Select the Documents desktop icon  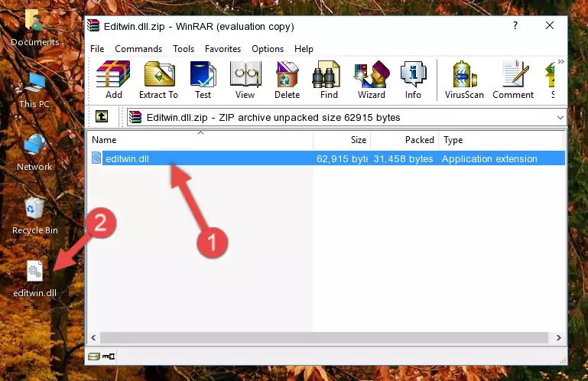coord(35,28)
